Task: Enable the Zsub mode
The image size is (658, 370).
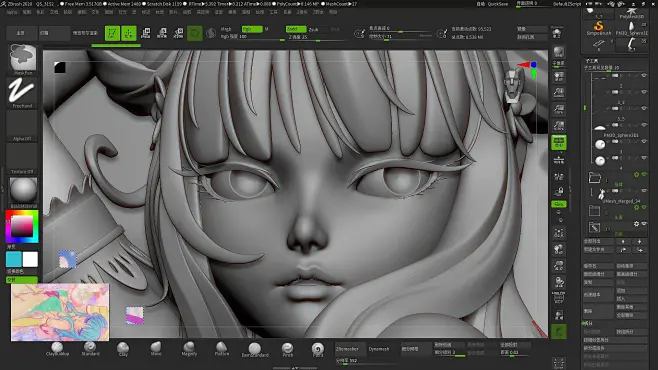Action: click(x=313, y=29)
